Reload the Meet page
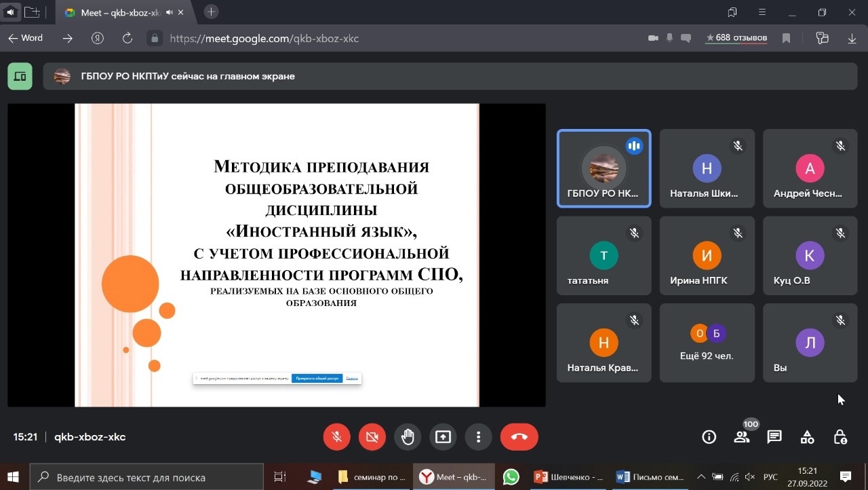This screenshot has width=868, height=490. [127, 39]
